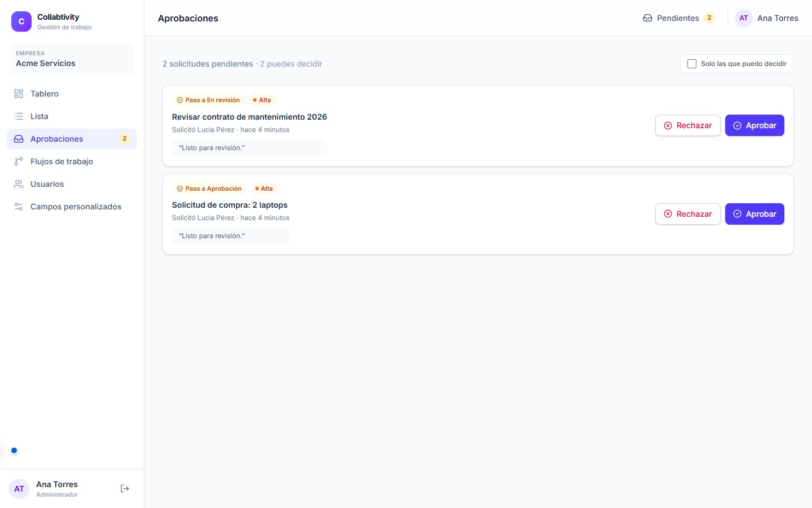Click the Aprobaciones inbox icon in sidebar
The width and height of the screenshot is (812, 508).
click(x=19, y=139)
